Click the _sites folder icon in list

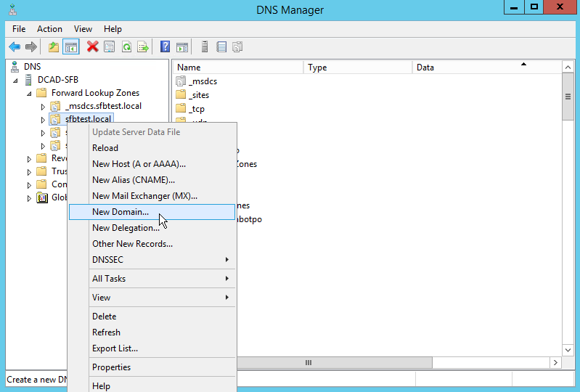pos(181,94)
